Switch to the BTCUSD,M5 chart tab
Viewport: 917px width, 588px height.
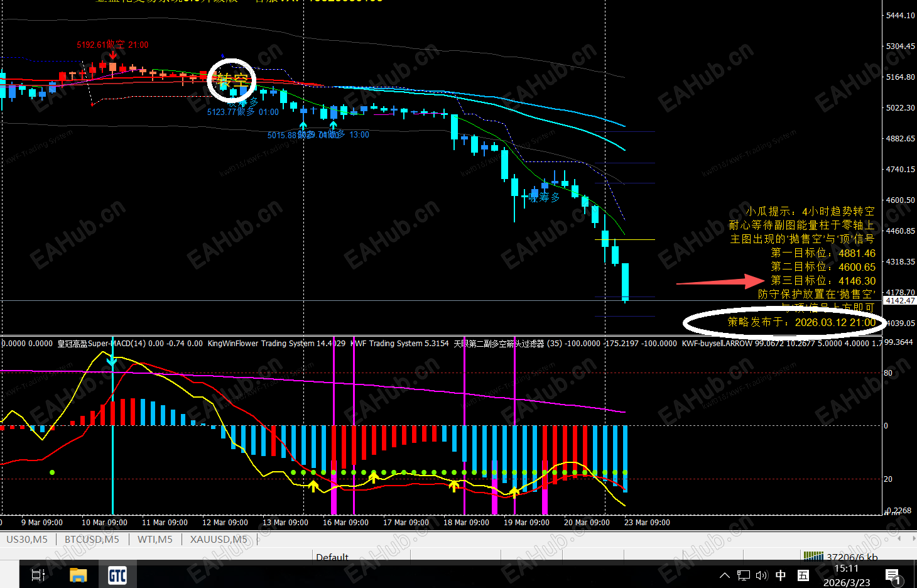click(92, 540)
